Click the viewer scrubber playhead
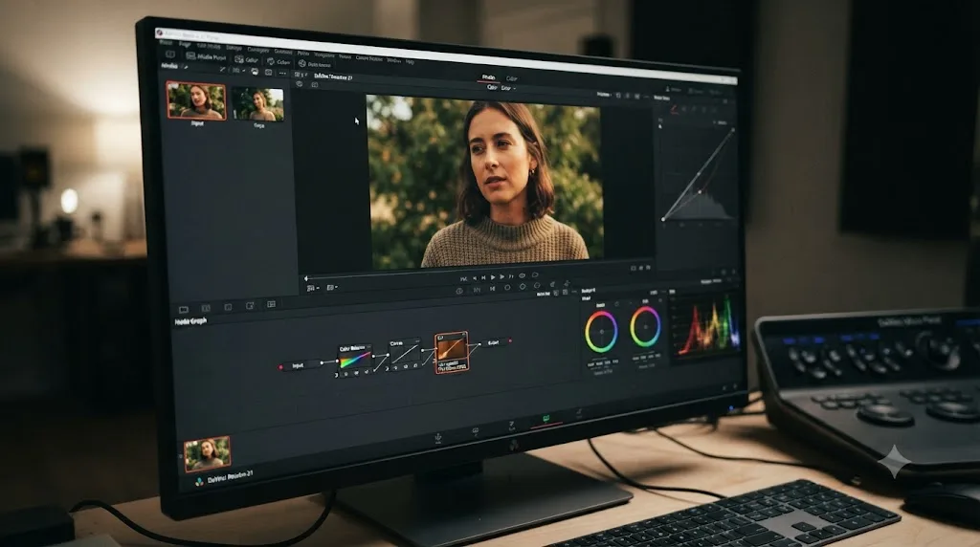 306,278
